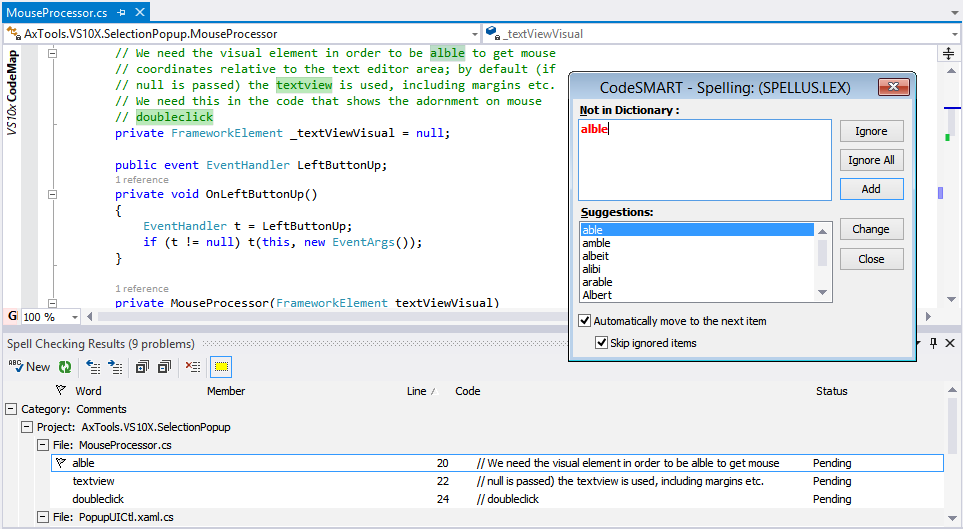The height and width of the screenshot is (529, 963).
Task: Click the filter icon in the column header
Action: pyautogui.click(x=60, y=390)
